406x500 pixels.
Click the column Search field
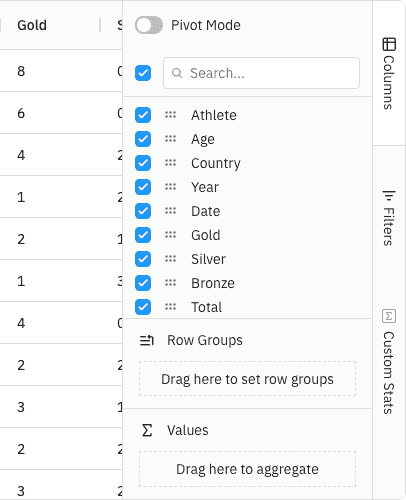tap(261, 73)
